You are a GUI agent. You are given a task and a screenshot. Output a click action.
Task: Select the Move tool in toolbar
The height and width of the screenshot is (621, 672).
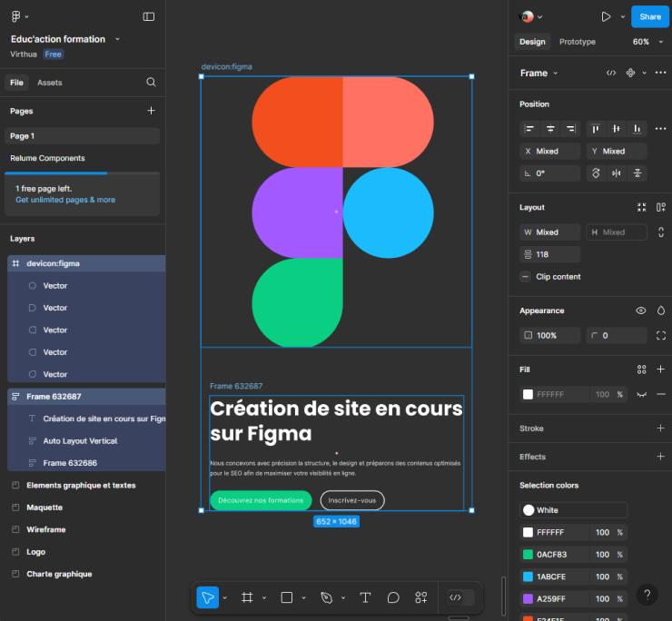pos(208,597)
